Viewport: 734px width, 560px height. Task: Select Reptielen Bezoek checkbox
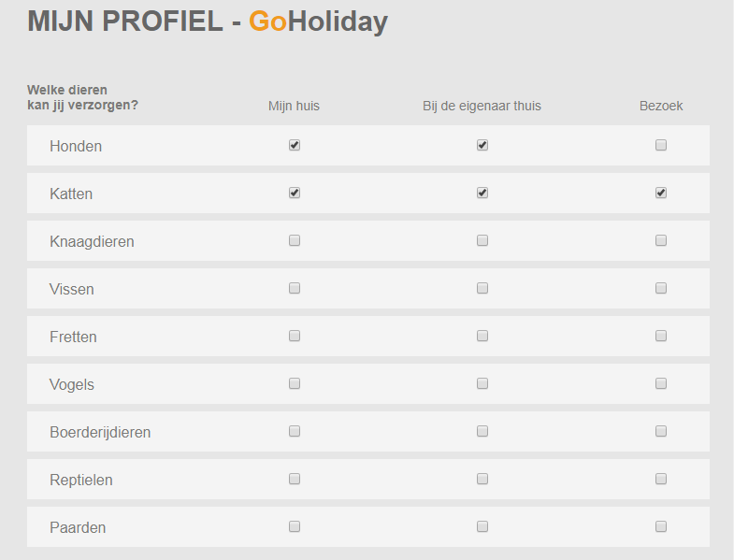click(x=661, y=479)
